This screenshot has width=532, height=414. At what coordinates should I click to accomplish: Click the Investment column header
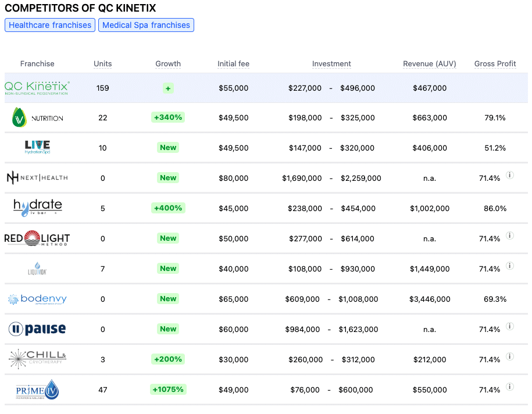tap(331, 64)
